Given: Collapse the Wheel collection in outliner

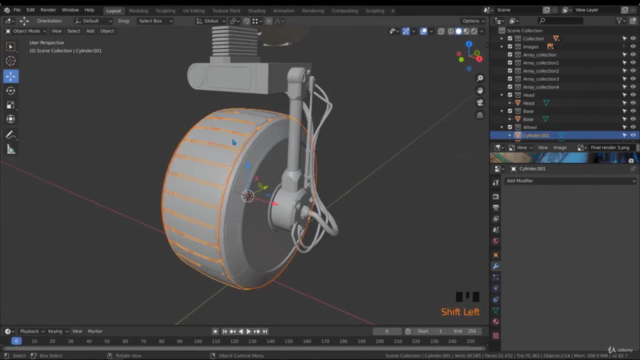Looking at the screenshot, I should (x=502, y=127).
